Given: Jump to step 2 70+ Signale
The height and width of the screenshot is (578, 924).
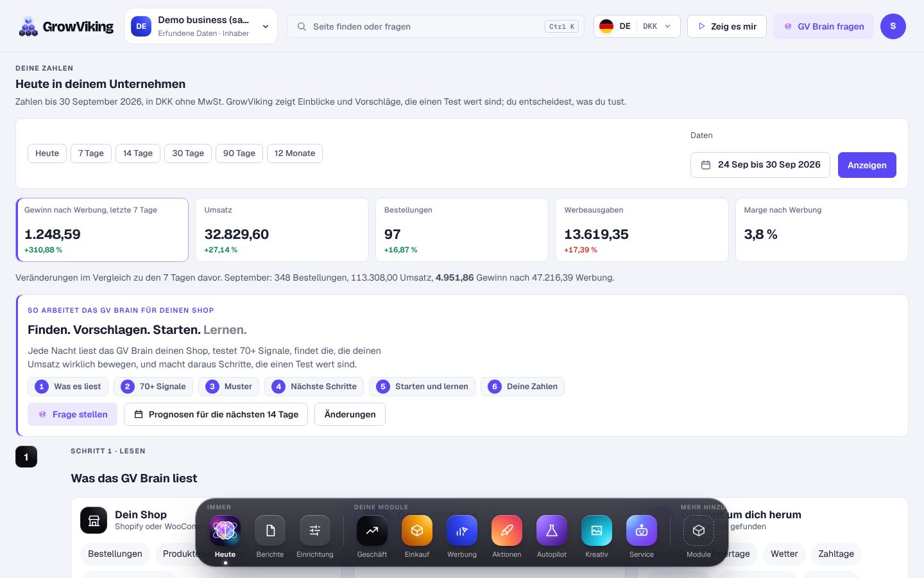Looking at the screenshot, I should tap(153, 387).
